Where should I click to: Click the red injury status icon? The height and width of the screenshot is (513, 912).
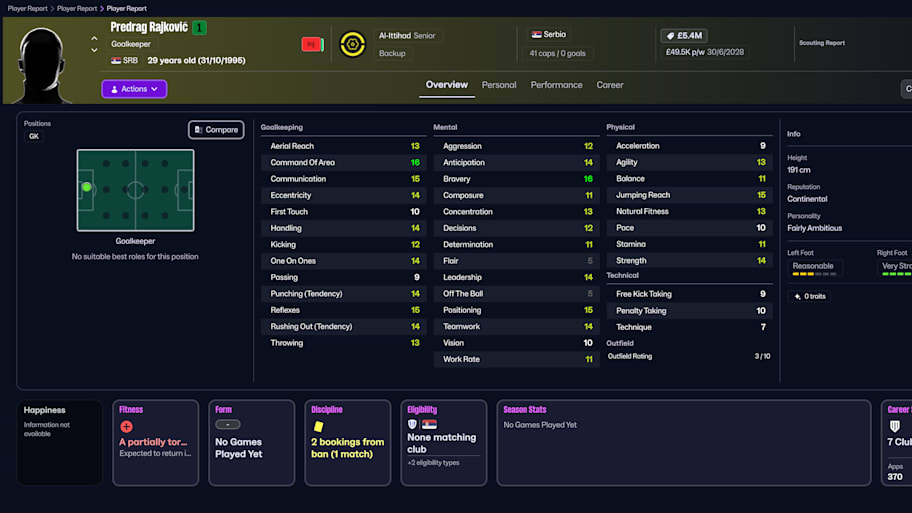click(x=312, y=44)
